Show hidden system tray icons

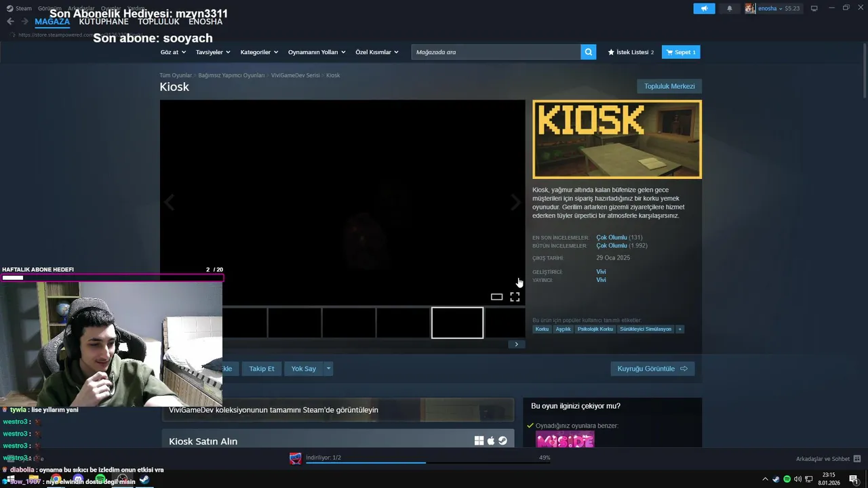pyautogui.click(x=766, y=479)
